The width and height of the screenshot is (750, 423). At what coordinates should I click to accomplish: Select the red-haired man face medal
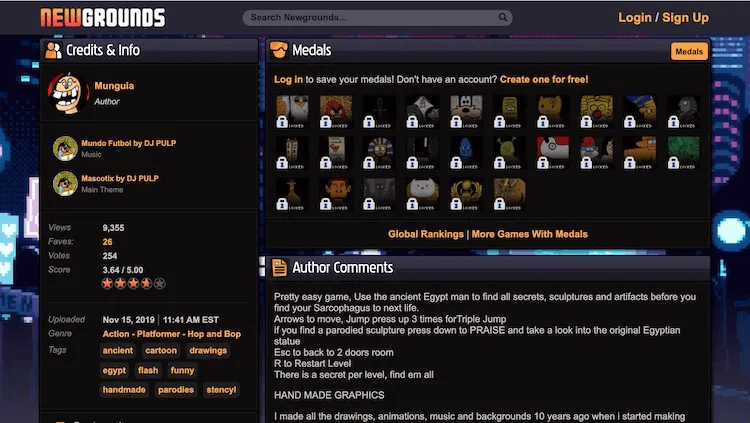(336, 194)
